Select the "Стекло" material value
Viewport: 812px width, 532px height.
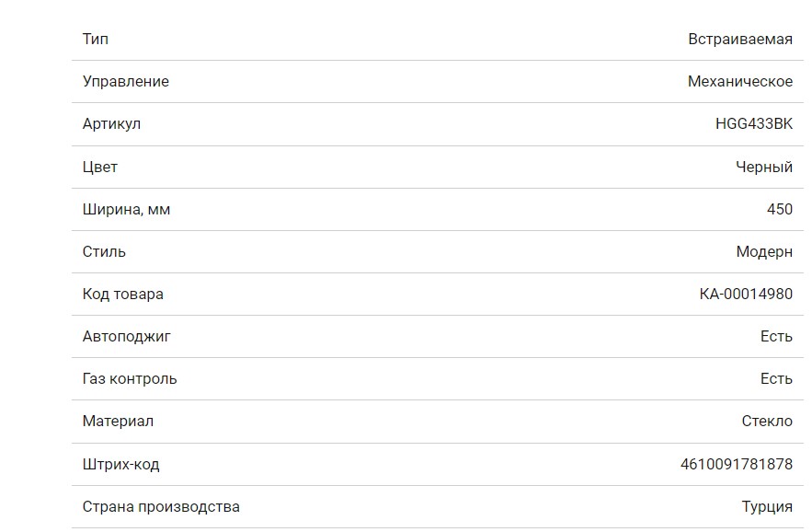point(766,422)
